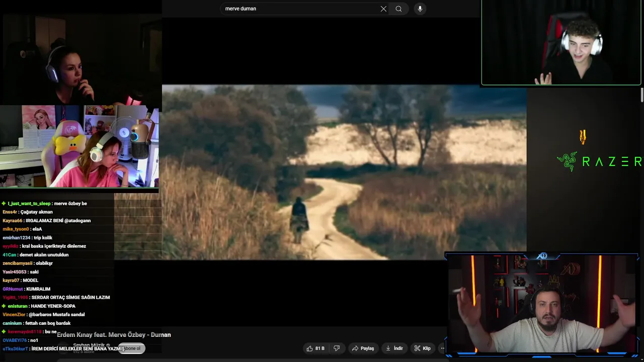Image resolution: width=644 pixels, height=362 pixels.
Task: Start voice search with microphone icon
Action: tap(420, 9)
